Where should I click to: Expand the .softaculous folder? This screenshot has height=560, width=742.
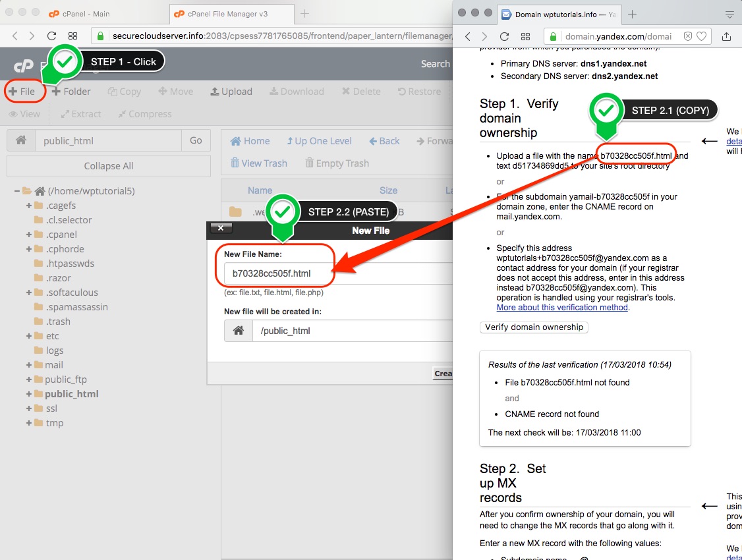click(29, 293)
